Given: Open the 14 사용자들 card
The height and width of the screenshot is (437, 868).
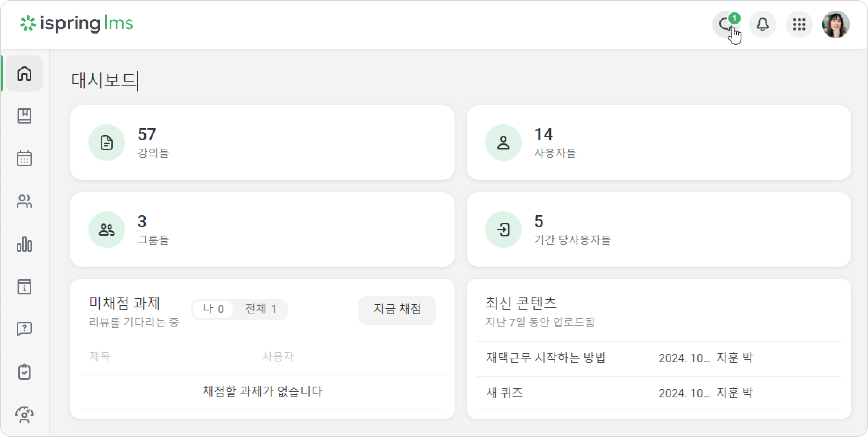Looking at the screenshot, I should (x=659, y=143).
